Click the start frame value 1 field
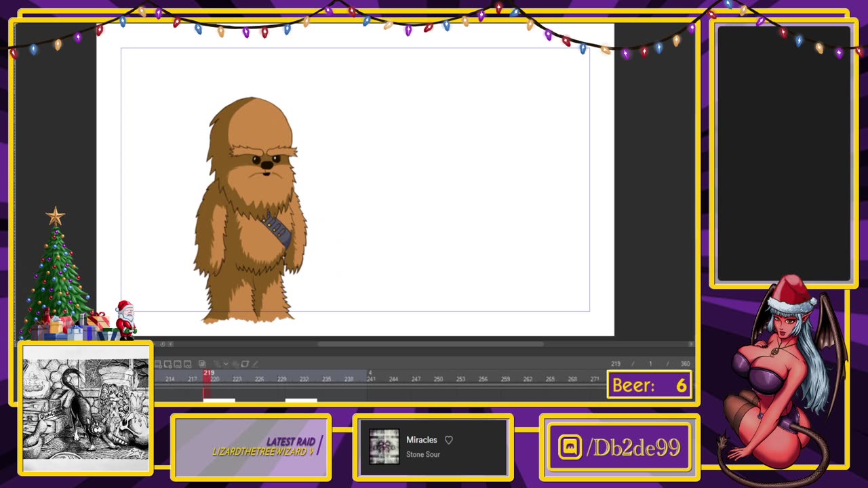The image size is (868, 488). click(x=650, y=364)
